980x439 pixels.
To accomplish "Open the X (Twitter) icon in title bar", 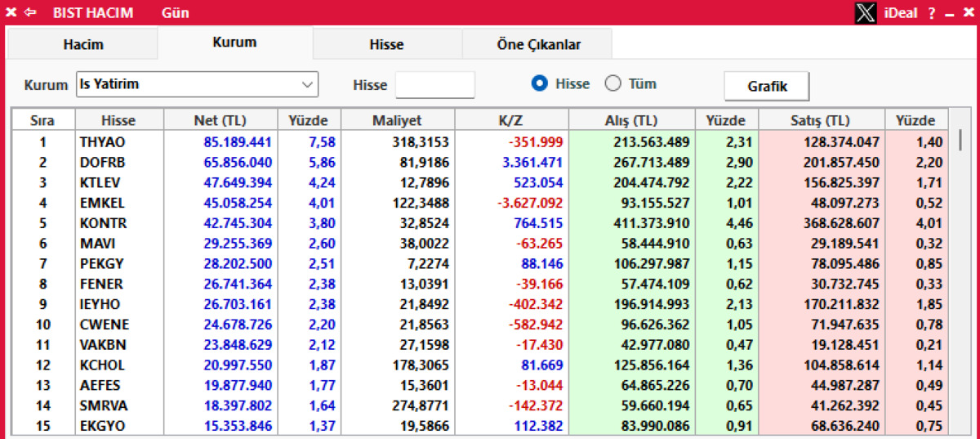I will [866, 12].
